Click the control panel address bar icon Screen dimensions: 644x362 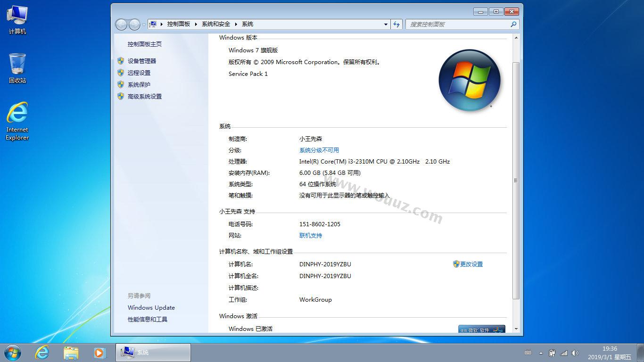tap(153, 24)
